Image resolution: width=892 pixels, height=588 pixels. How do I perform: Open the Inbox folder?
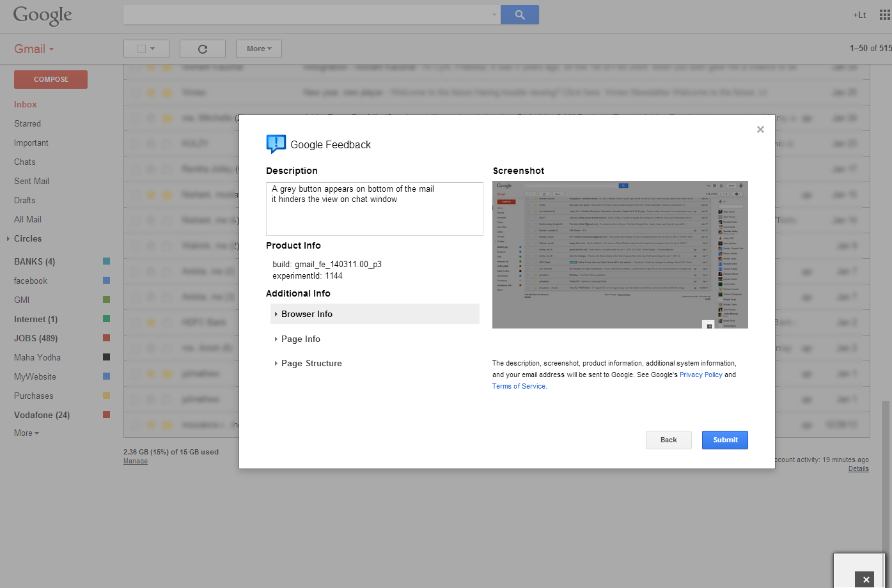click(x=26, y=104)
